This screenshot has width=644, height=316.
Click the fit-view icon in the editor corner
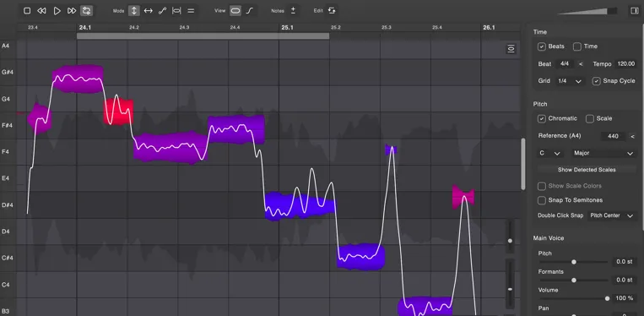[x=511, y=49]
